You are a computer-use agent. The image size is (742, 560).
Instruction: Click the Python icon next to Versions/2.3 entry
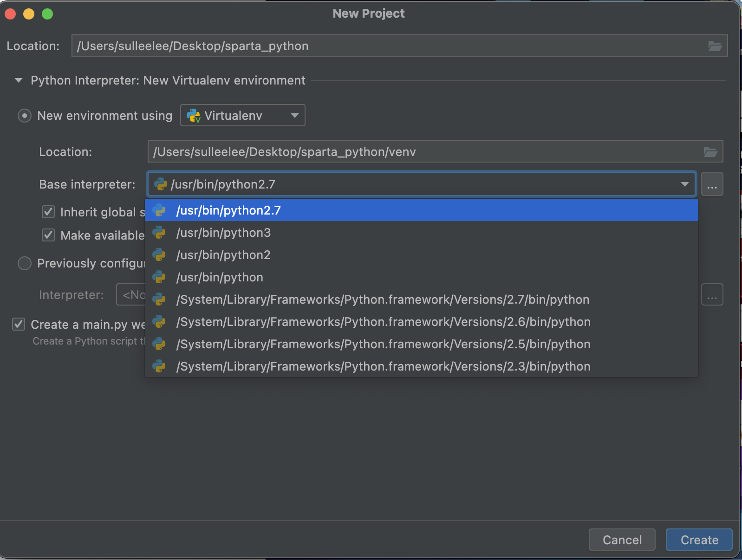[x=159, y=366]
